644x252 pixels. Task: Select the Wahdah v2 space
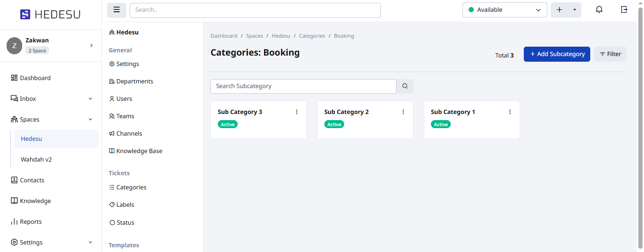(x=36, y=160)
